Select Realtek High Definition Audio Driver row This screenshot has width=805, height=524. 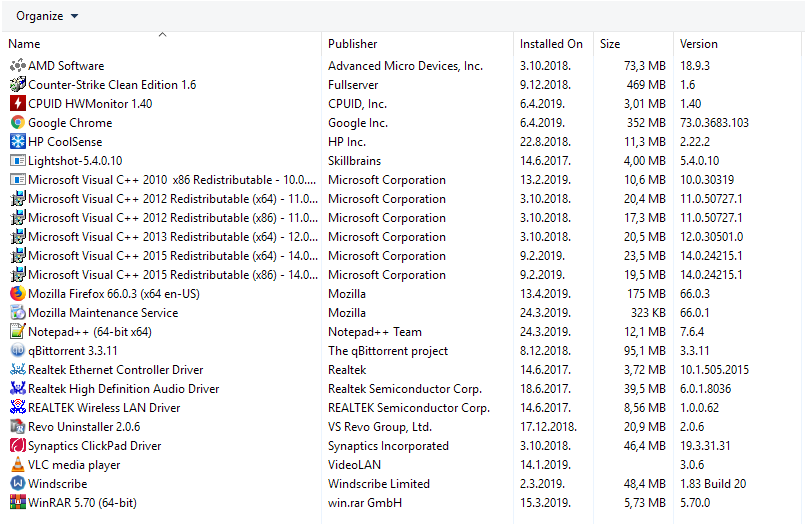(123, 389)
